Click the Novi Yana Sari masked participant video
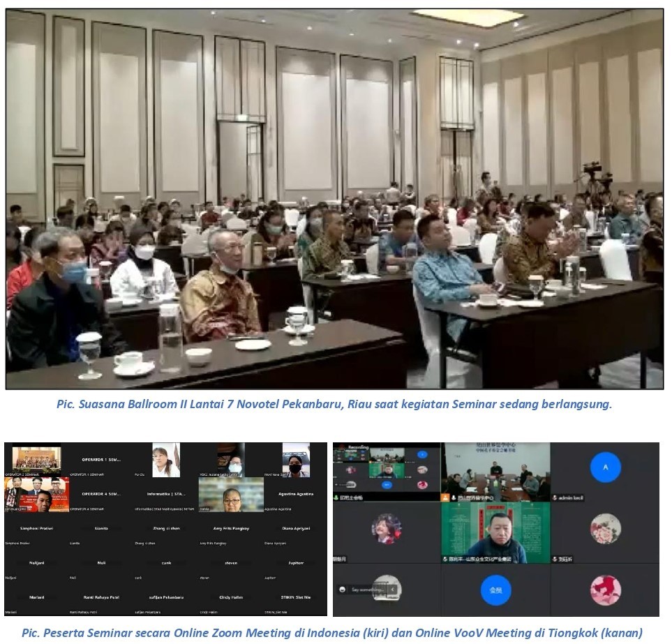Image resolution: width=672 pixels, height=644 pixels. [296, 460]
